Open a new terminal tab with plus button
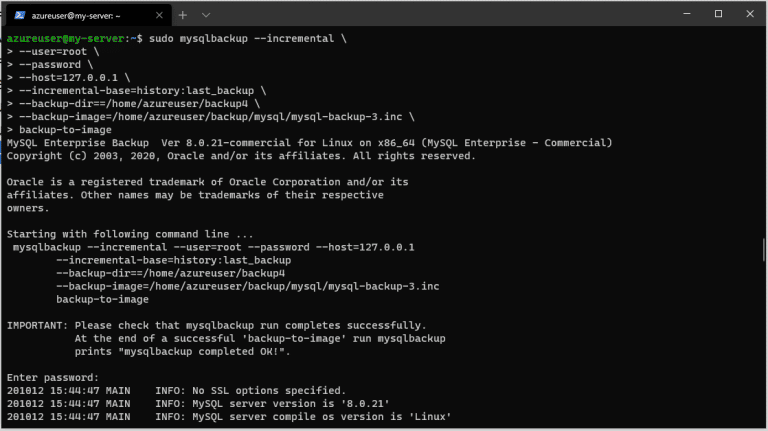This screenshot has width=768, height=431. pos(183,15)
